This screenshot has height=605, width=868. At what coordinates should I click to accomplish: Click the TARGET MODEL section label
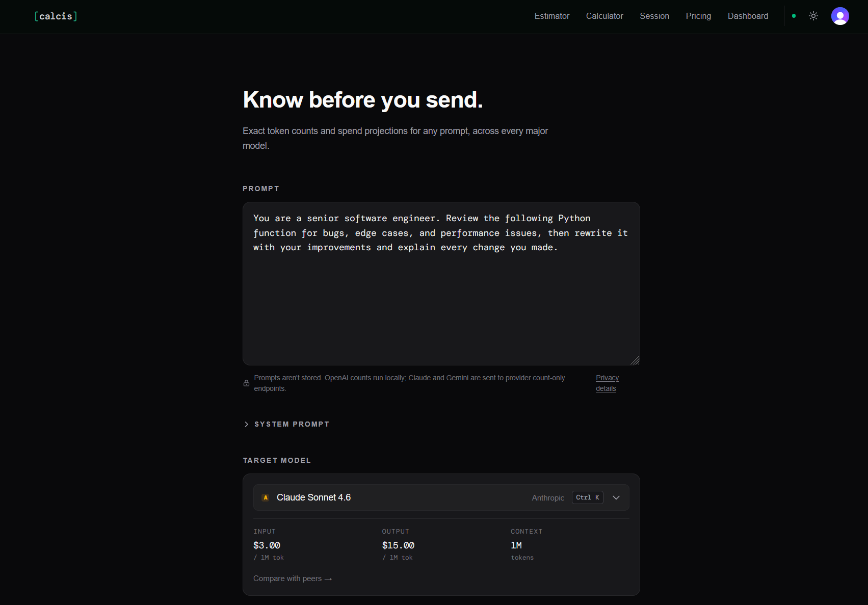coord(277,460)
